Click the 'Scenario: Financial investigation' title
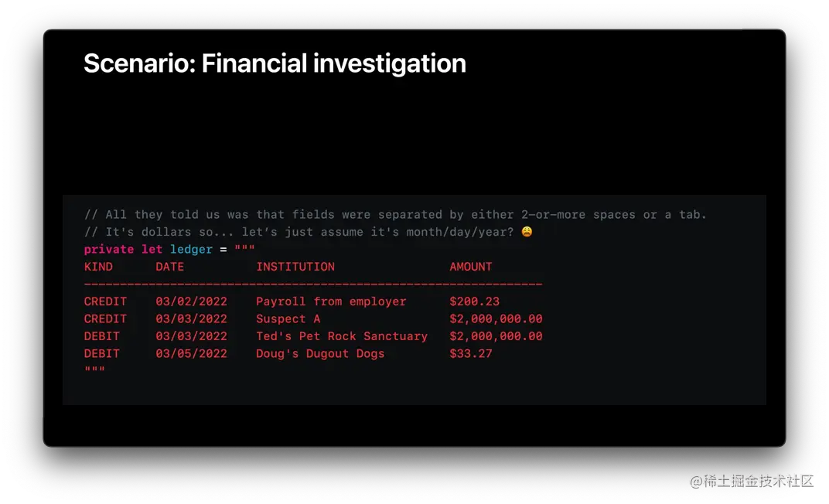This screenshot has width=829, height=504. click(275, 63)
